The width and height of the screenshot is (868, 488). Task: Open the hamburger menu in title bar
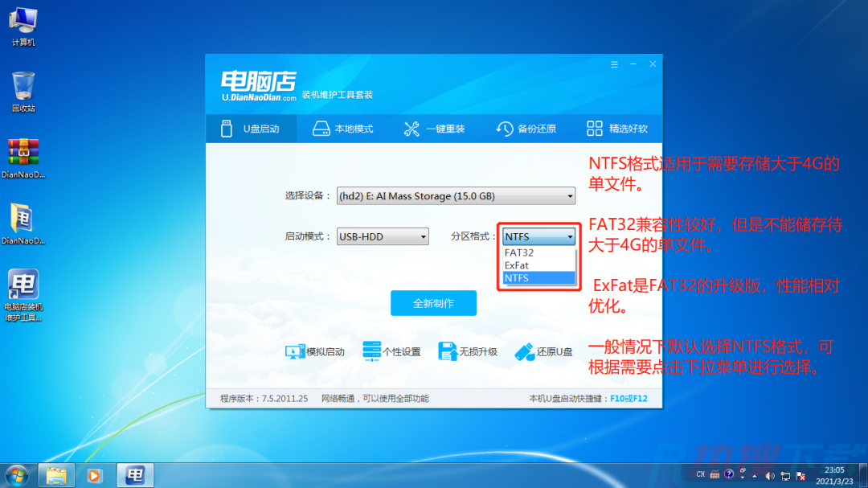pos(615,64)
